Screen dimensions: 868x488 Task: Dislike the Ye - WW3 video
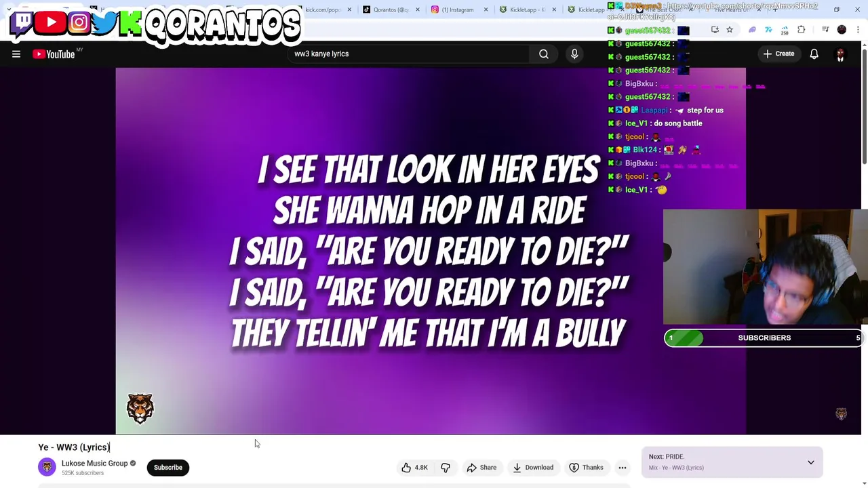click(x=446, y=467)
